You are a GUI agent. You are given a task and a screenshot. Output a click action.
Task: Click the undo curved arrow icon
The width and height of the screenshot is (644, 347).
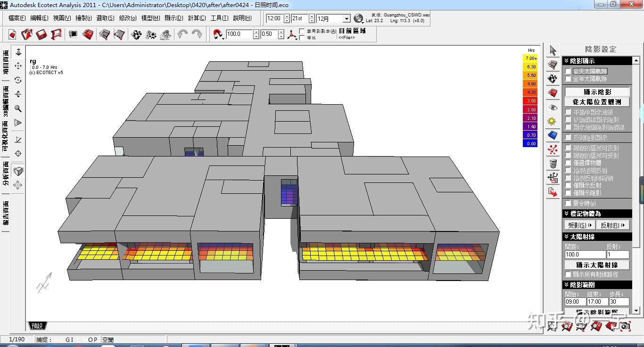click(x=182, y=34)
